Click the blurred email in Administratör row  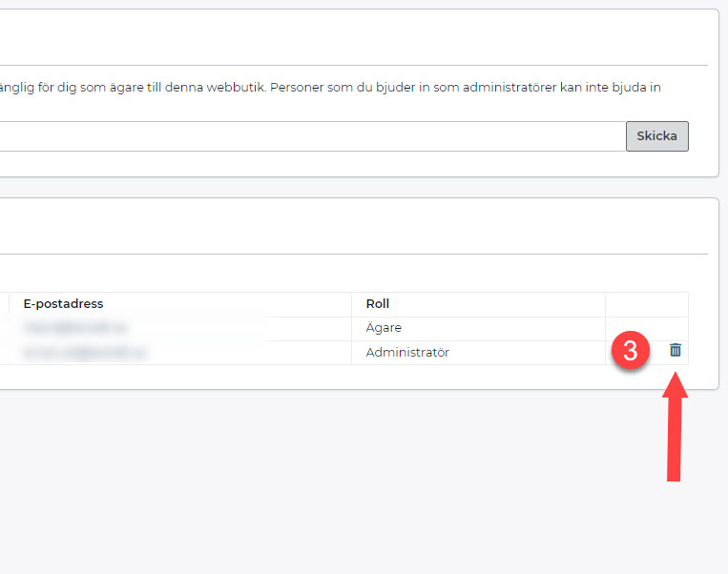click(x=85, y=352)
